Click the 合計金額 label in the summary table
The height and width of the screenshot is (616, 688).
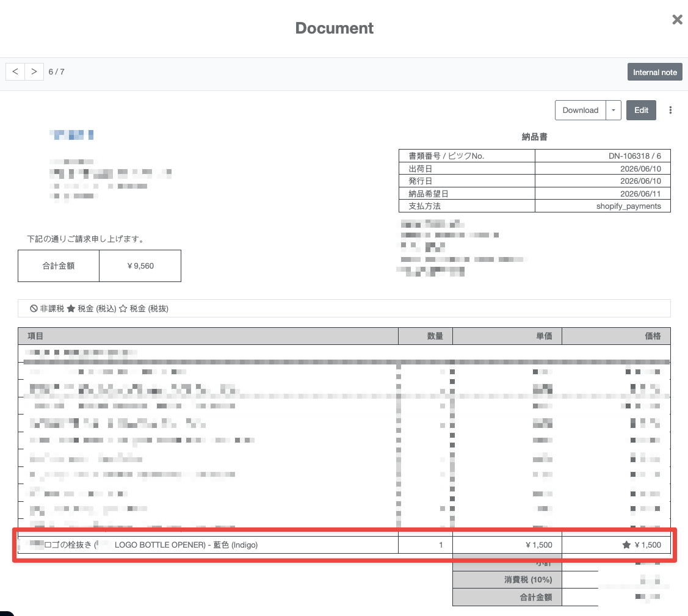536,597
